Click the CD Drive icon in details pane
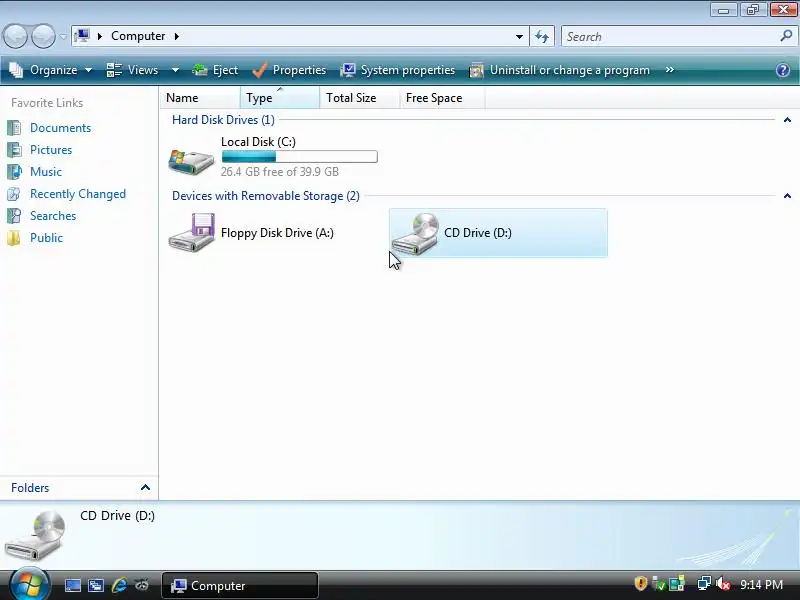This screenshot has width=800, height=600. (x=36, y=535)
